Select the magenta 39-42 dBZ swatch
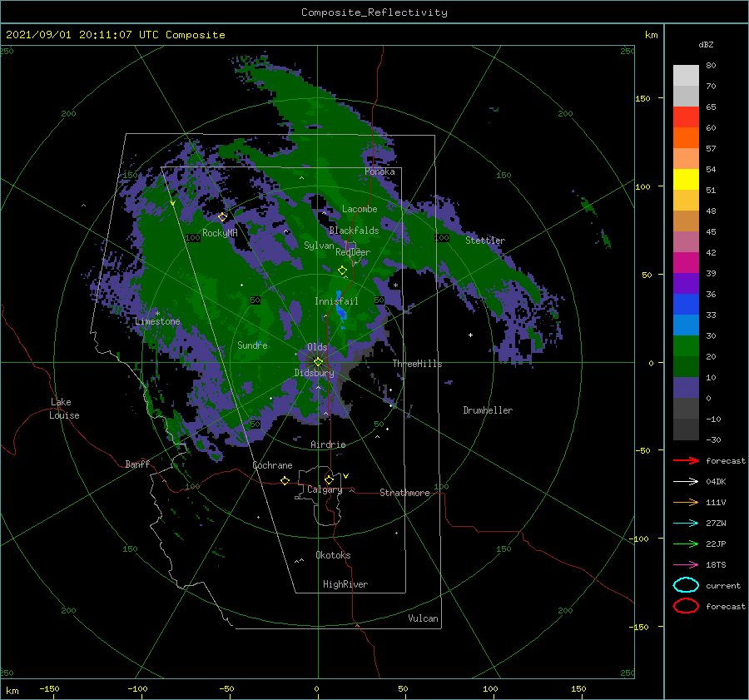The width and height of the screenshot is (749, 700). pyautogui.click(x=686, y=263)
